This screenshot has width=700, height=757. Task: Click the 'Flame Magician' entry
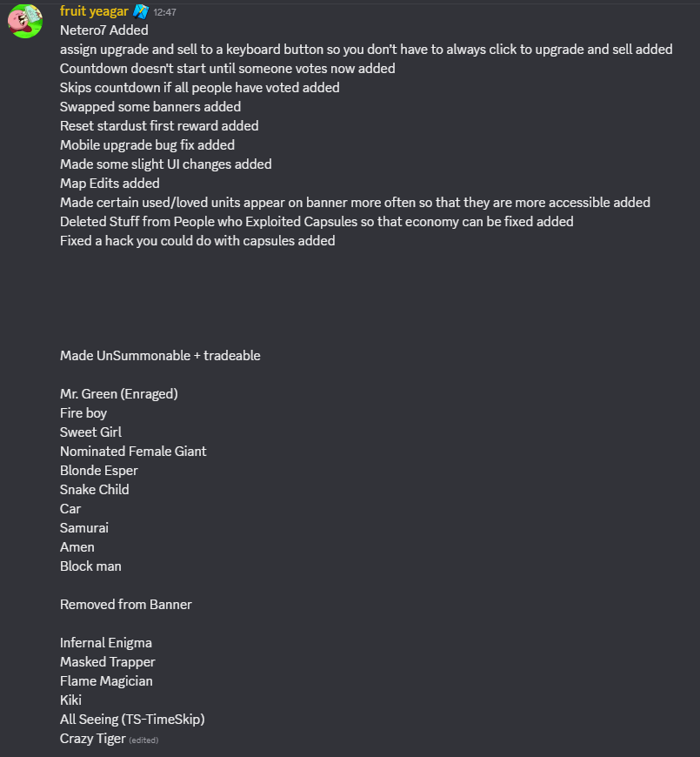pyautogui.click(x=106, y=681)
